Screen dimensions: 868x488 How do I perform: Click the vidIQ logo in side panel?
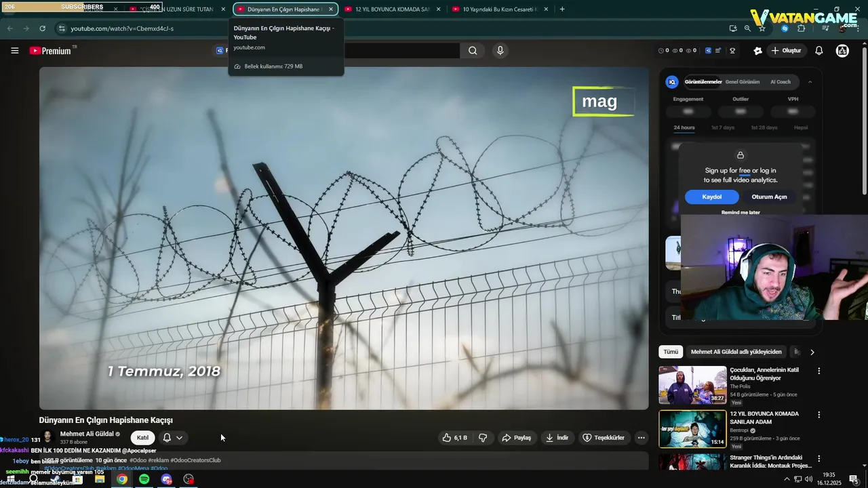[x=672, y=82]
